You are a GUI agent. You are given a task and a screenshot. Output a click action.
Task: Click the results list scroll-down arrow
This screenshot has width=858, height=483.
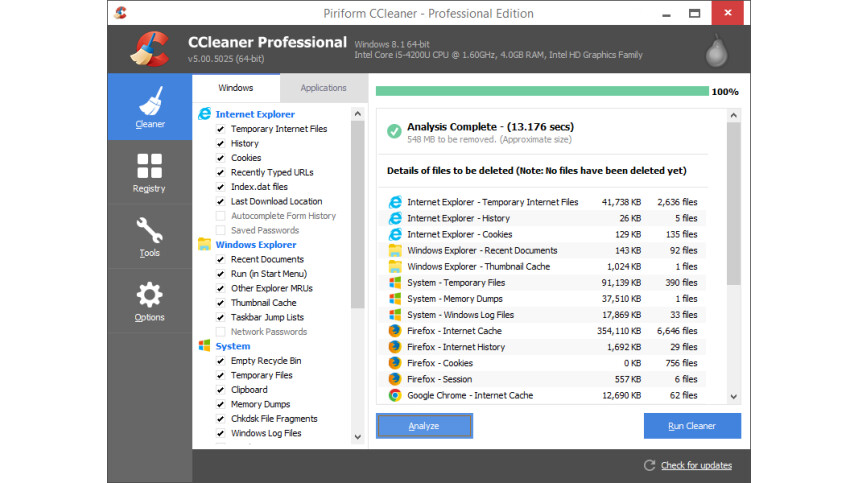(x=734, y=397)
